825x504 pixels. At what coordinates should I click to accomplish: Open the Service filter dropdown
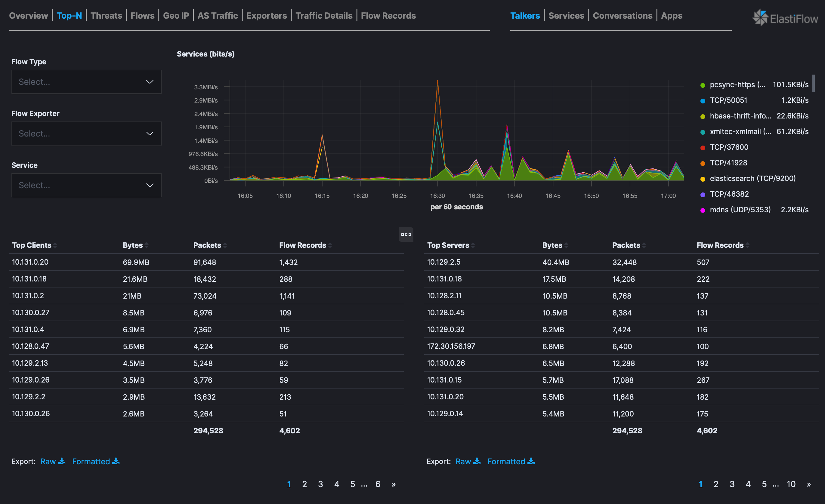click(86, 185)
